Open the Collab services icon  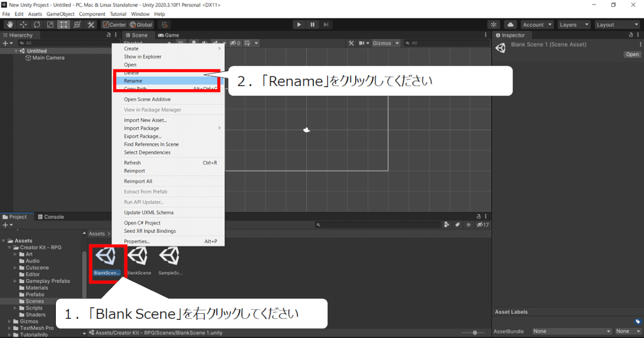click(x=494, y=25)
